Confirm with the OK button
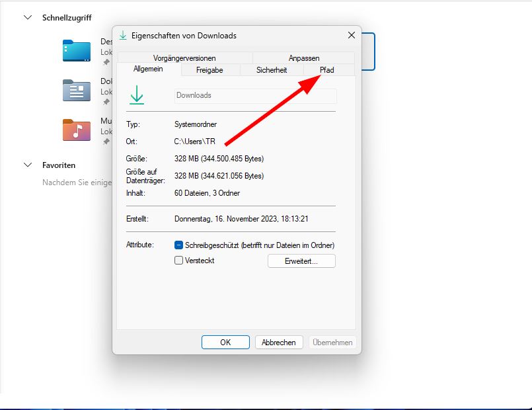532x410 pixels. (225, 342)
